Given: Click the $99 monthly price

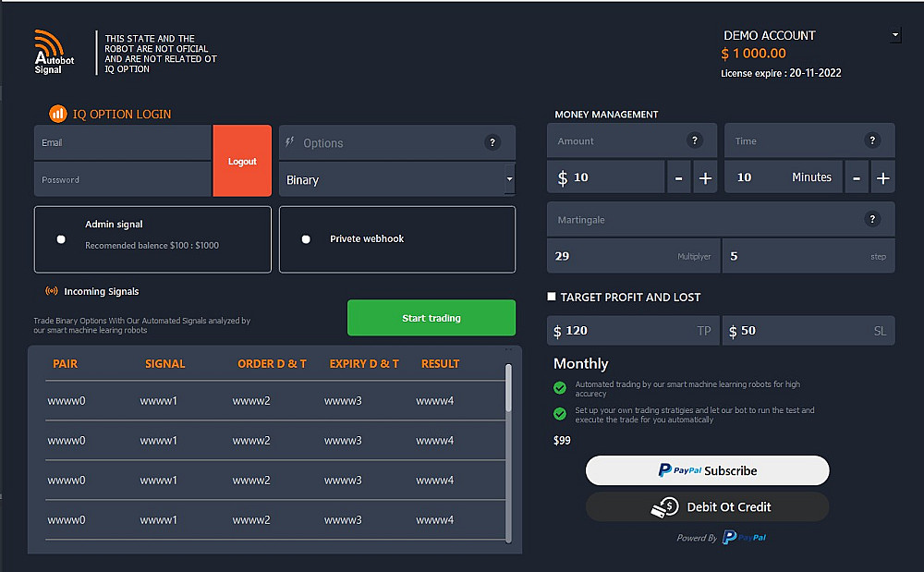Looking at the screenshot, I should pyautogui.click(x=562, y=440).
